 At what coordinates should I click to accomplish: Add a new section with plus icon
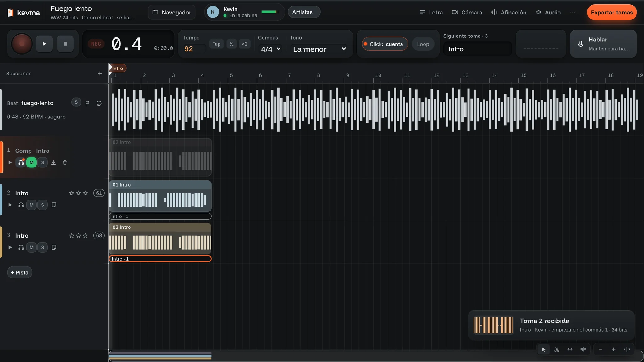point(100,74)
